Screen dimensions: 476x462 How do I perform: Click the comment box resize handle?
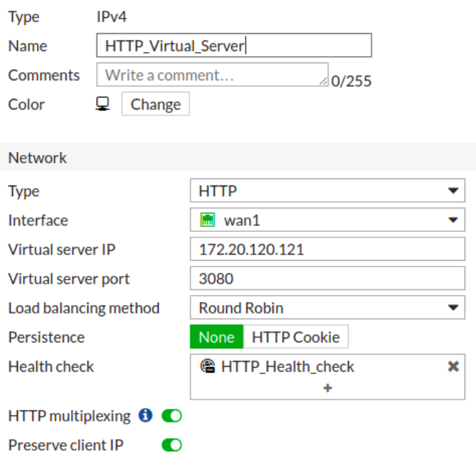323,81
